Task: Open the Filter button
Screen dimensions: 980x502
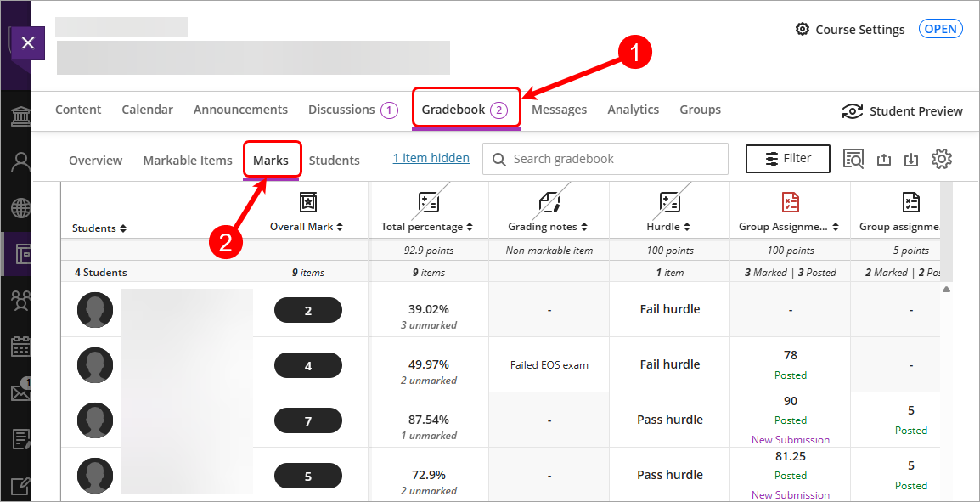Action: [x=787, y=159]
